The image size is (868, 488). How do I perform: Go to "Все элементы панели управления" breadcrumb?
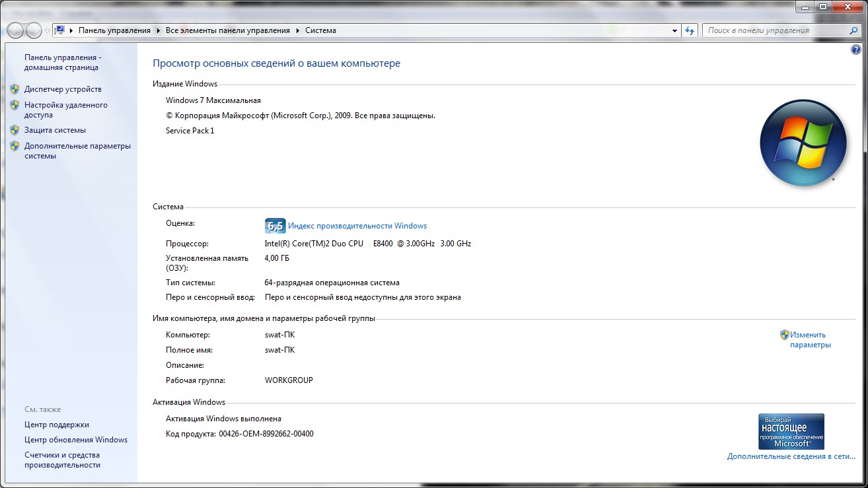pyautogui.click(x=228, y=30)
